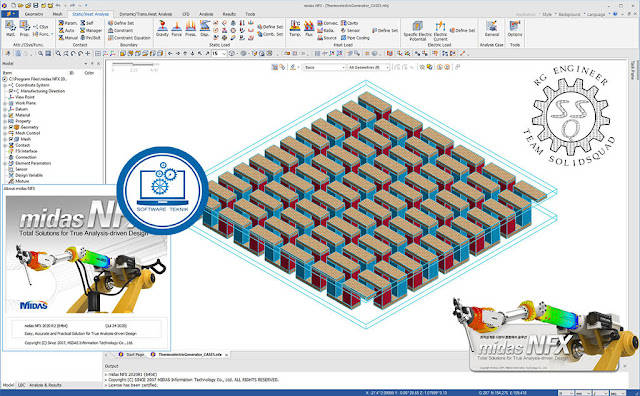
Task: Open the Constraint Equation tool
Action: pos(126,38)
